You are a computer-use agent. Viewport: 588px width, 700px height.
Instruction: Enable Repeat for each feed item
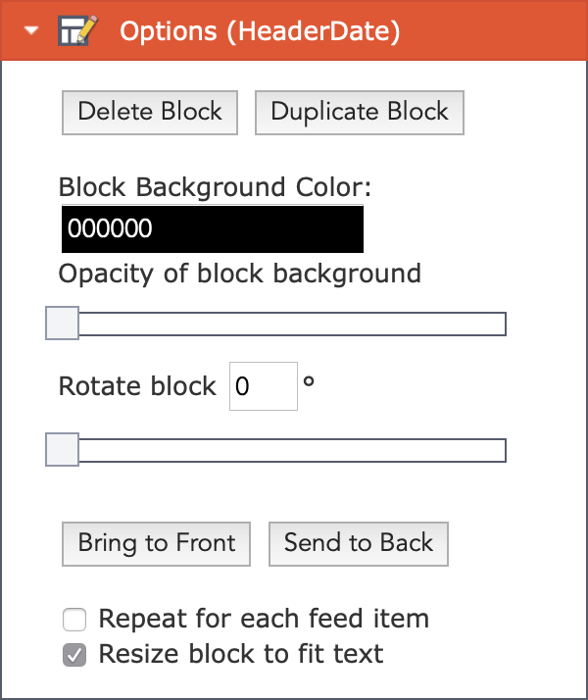tap(74, 620)
